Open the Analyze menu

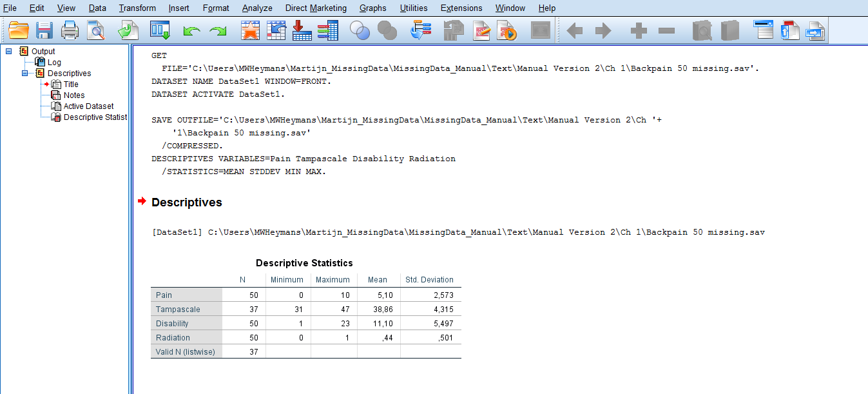(x=257, y=8)
